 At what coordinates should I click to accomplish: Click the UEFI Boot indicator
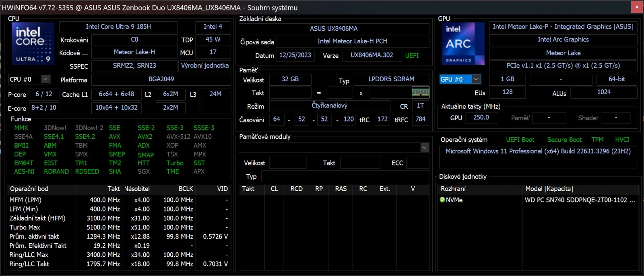520,140
